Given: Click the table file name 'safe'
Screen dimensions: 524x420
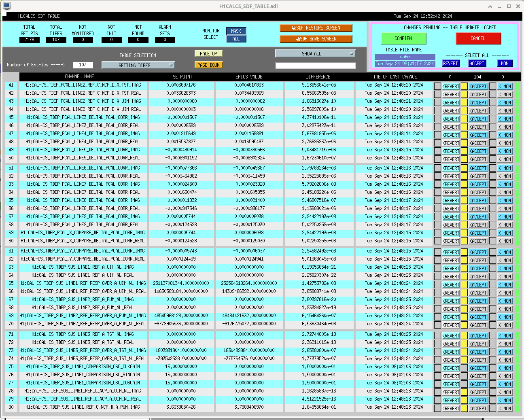Looking at the screenshot, I should (x=405, y=57).
